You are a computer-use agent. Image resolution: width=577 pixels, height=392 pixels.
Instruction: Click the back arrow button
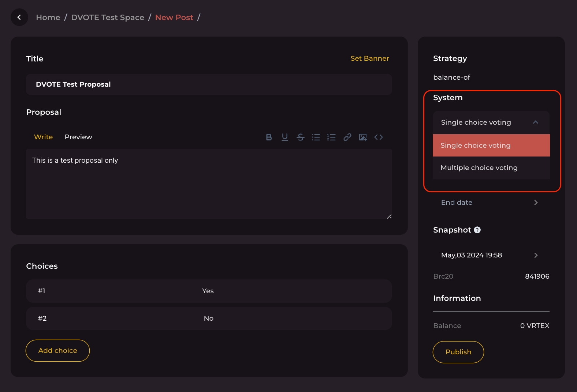coord(19,17)
